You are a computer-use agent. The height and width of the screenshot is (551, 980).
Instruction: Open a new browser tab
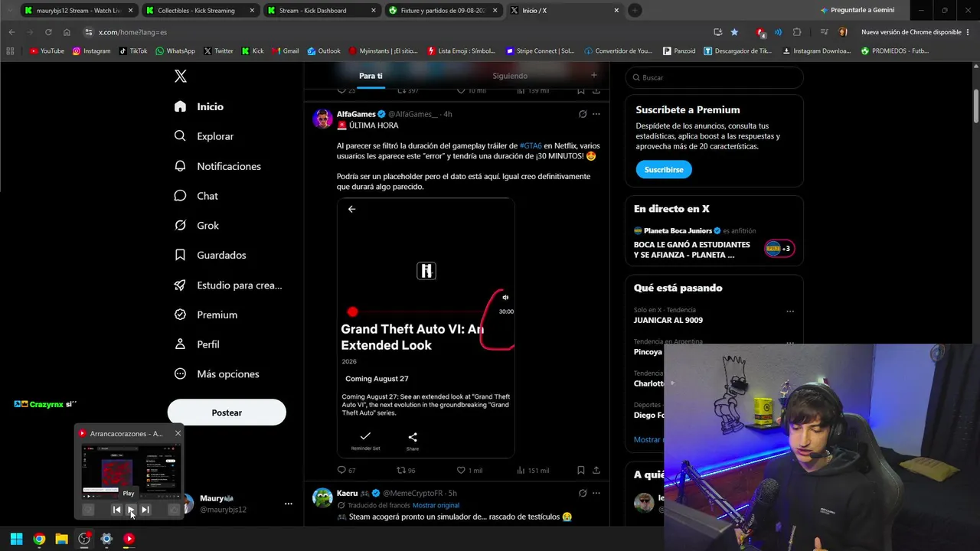[x=635, y=11]
